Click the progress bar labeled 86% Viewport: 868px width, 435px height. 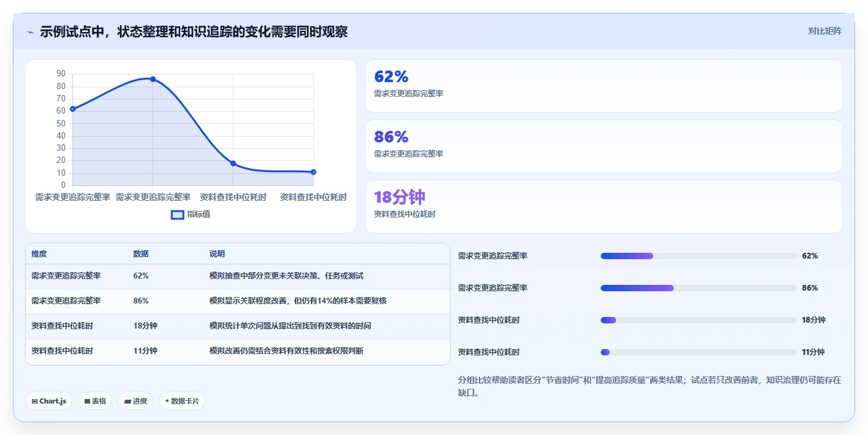[x=699, y=288]
